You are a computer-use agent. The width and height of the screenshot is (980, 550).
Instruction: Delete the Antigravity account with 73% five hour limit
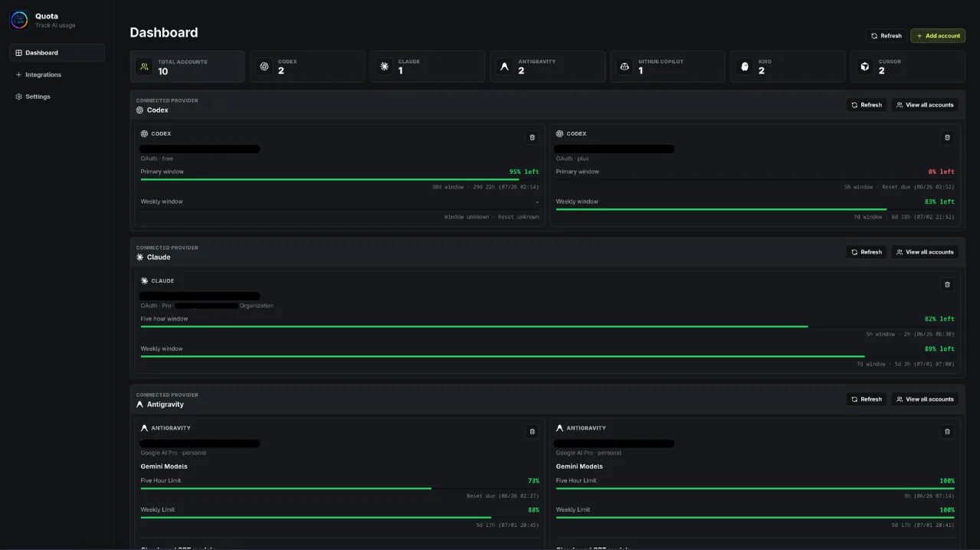532,431
